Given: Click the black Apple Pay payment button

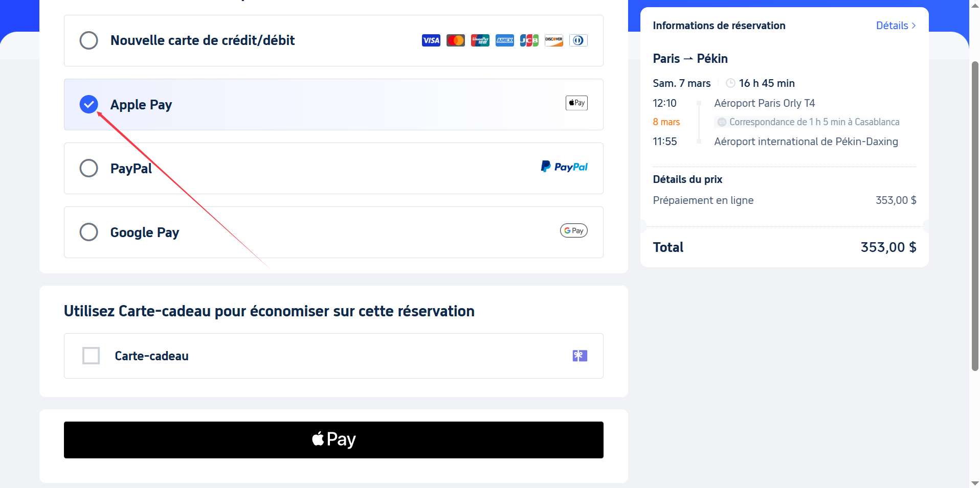Looking at the screenshot, I should coord(333,439).
